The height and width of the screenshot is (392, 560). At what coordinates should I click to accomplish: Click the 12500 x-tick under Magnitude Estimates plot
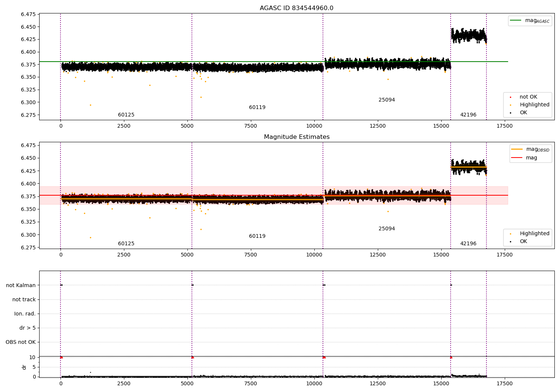(378, 255)
